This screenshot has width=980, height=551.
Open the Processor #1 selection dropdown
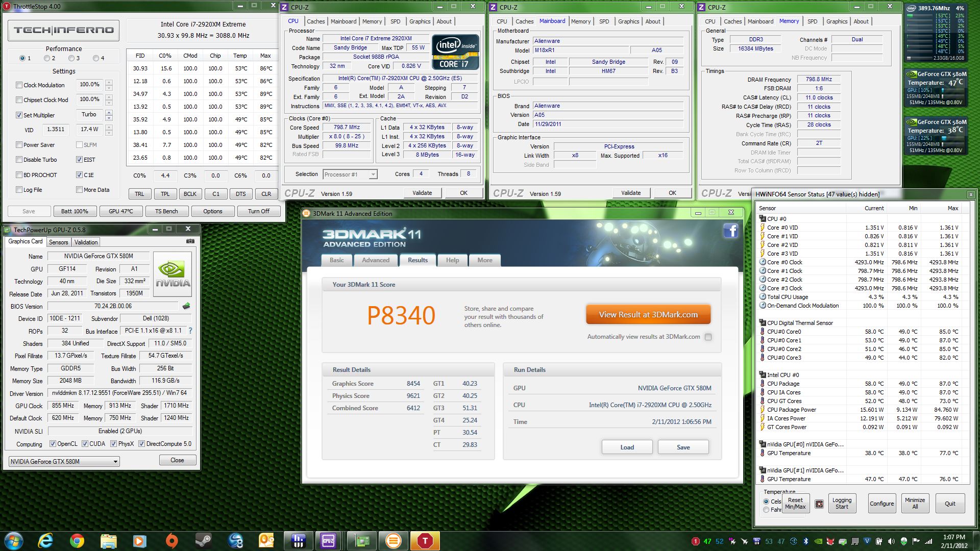(350, 174)
